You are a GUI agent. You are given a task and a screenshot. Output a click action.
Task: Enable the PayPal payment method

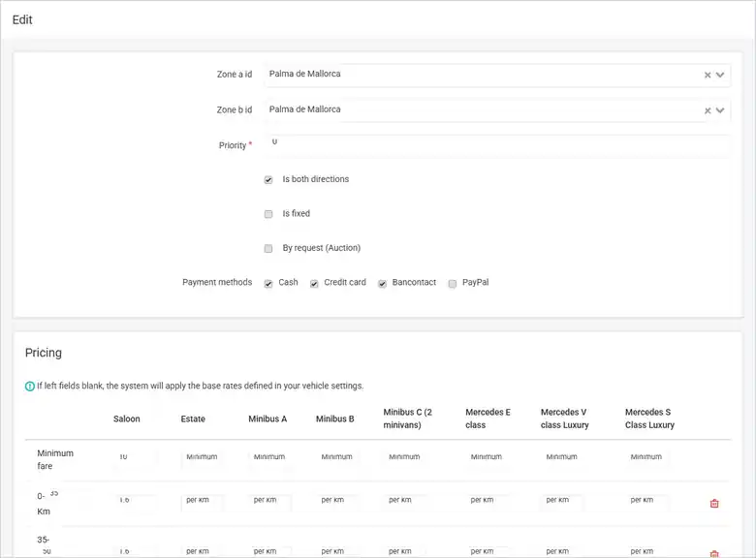click(x=453, y=283)
